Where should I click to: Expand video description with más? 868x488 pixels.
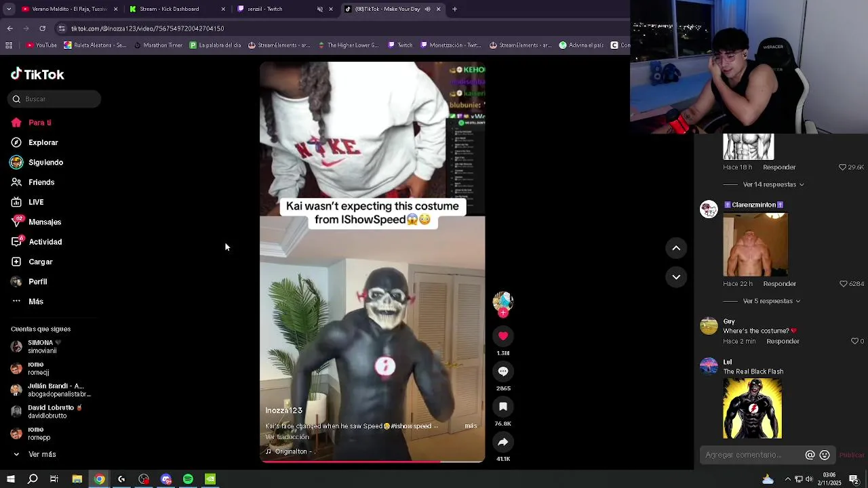pyautogui.click(x=471, y=426)
